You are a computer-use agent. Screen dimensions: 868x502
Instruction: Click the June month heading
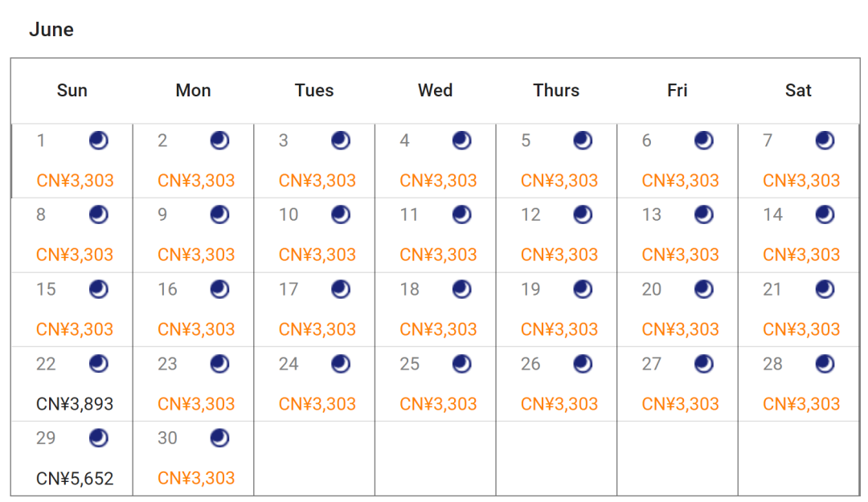point(51,30)
